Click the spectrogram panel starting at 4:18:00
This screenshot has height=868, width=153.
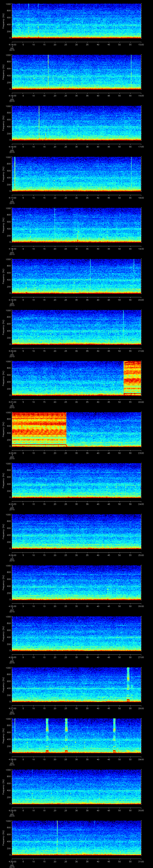pyautogui.click(x=76, y=225)
